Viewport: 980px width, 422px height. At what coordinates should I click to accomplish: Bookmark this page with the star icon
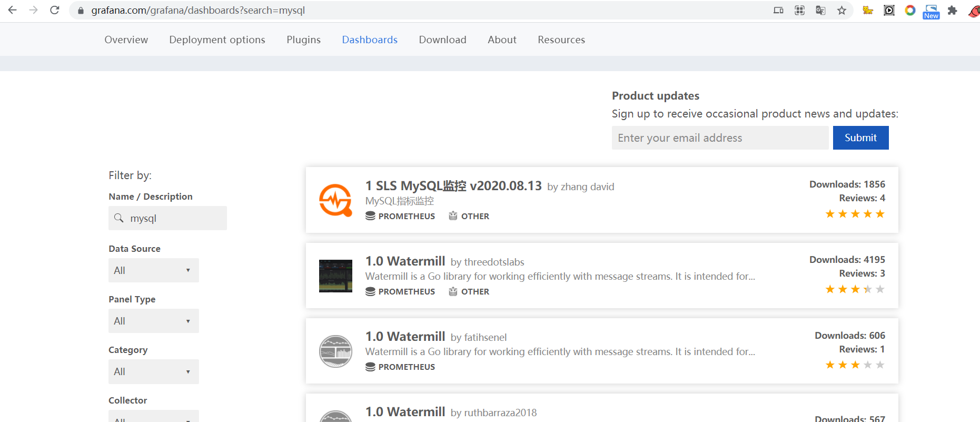(x=842, y=11)
